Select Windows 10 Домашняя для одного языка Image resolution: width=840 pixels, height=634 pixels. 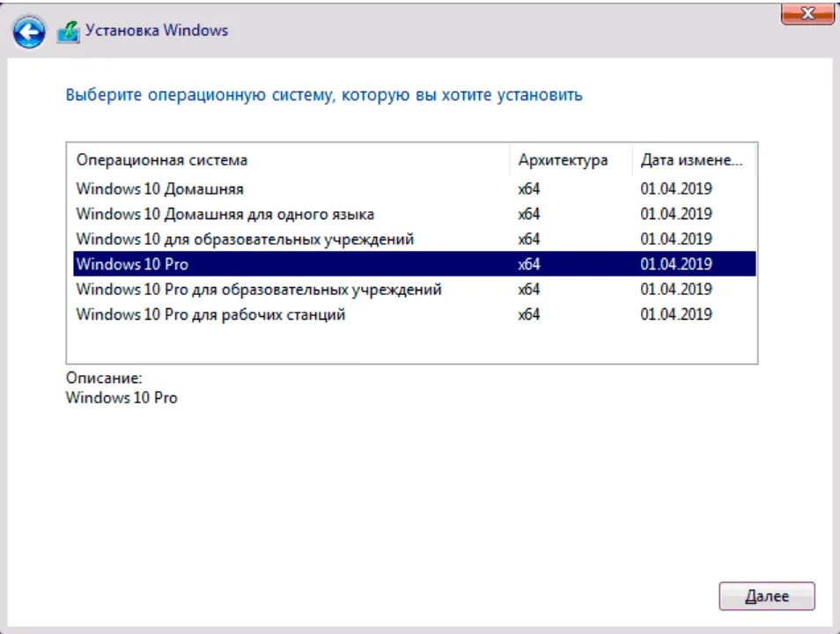click(x=415, y=214)
